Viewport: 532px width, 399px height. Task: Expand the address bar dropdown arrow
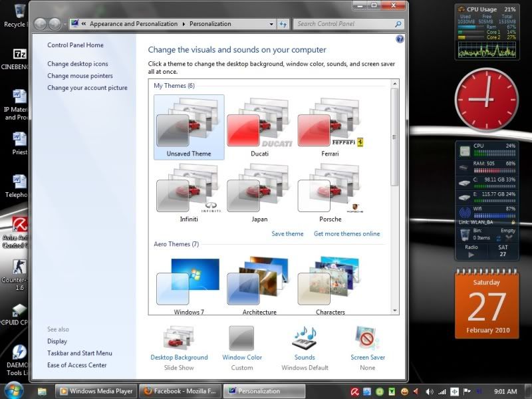tap(271, 24)
